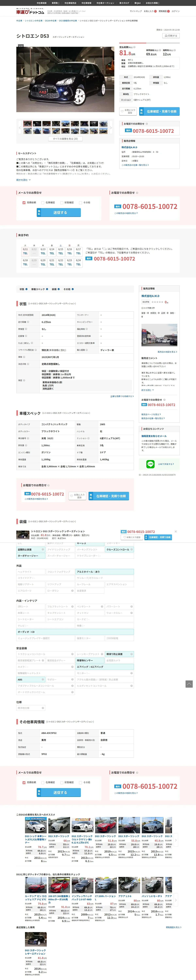Screen dimensions: 196x980
Task: Toggle その他 checkbox in the lower mail inquiry form
Action: pos(80,782)
